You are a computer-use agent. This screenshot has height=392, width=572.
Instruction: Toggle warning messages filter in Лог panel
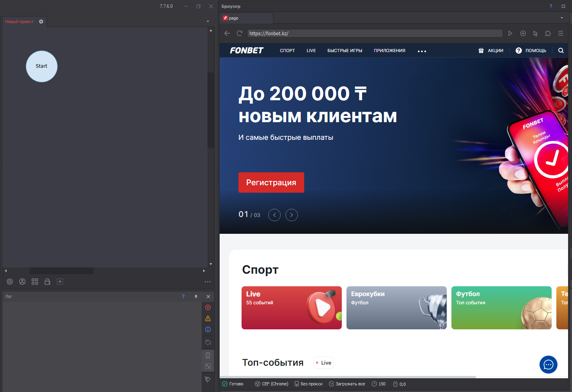tap(208, 318)
